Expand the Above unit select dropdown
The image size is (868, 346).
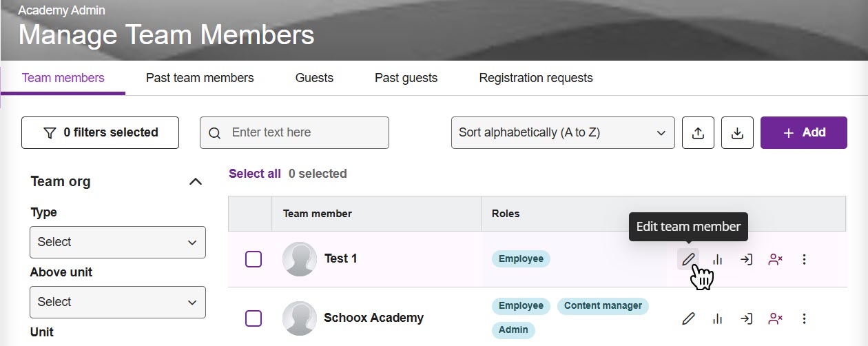[117, 302]
